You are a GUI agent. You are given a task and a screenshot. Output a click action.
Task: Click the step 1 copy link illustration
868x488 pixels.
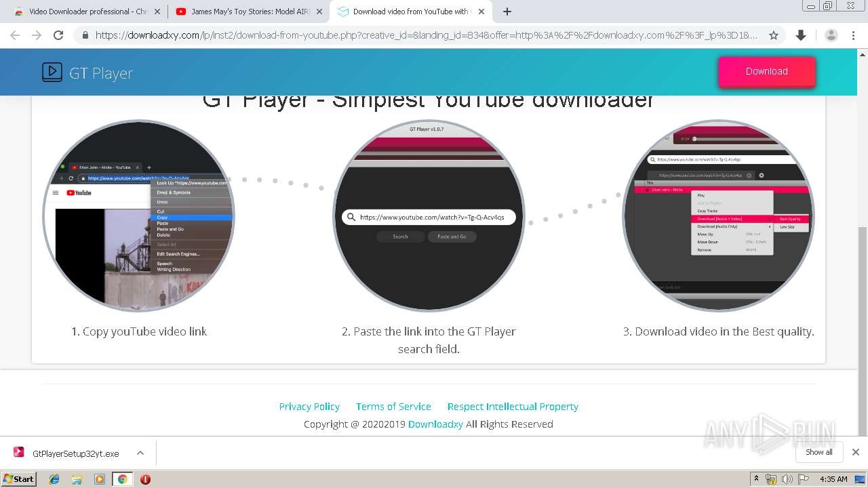(139, 216)
